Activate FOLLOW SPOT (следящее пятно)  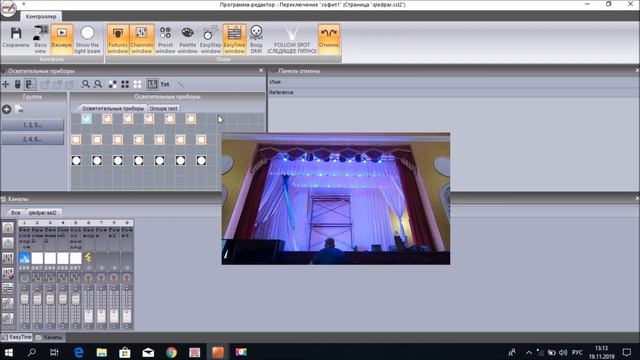(292, 39)
